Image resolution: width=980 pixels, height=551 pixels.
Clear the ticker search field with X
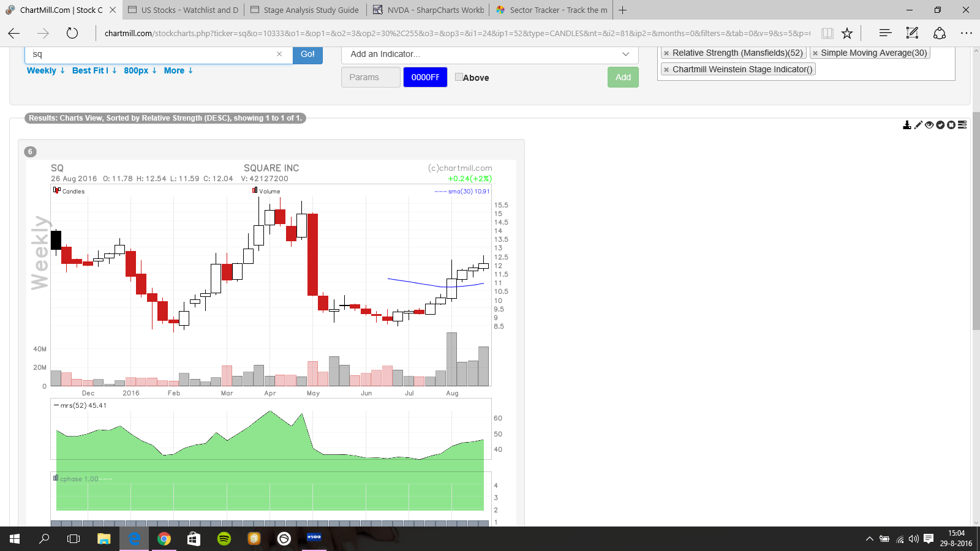279,54
